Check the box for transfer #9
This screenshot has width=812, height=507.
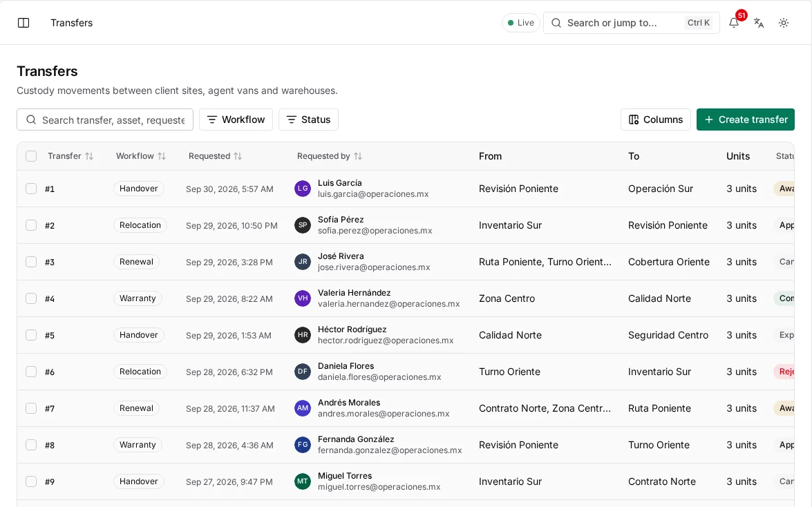(x=31, y=481)
